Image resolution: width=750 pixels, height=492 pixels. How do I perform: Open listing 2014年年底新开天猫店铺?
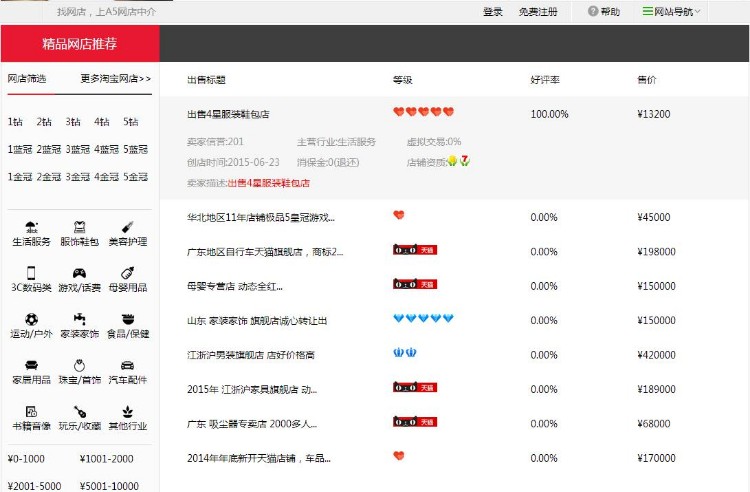259,458
